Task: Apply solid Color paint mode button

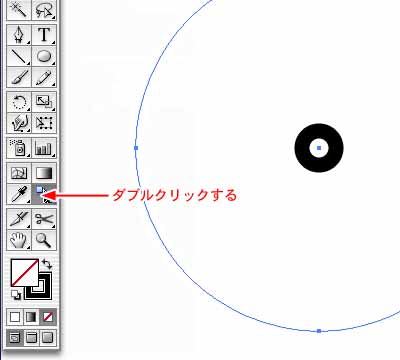Action: (x=15, y=317)
